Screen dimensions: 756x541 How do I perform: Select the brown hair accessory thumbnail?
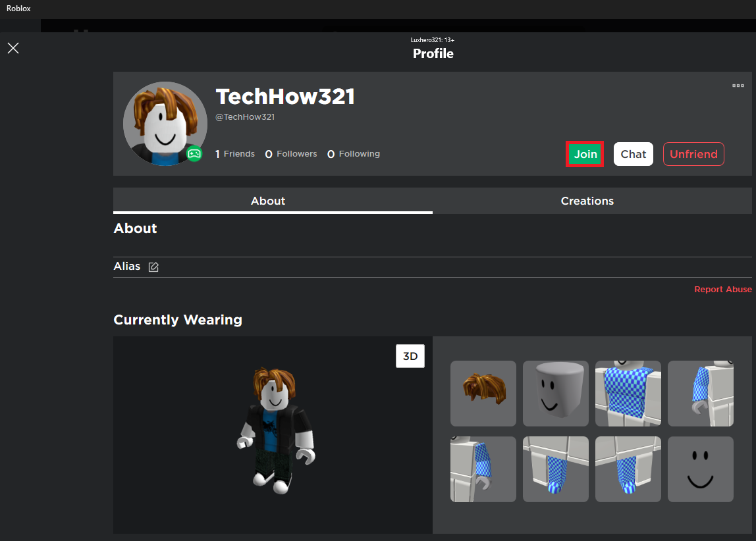coord(483,394)
